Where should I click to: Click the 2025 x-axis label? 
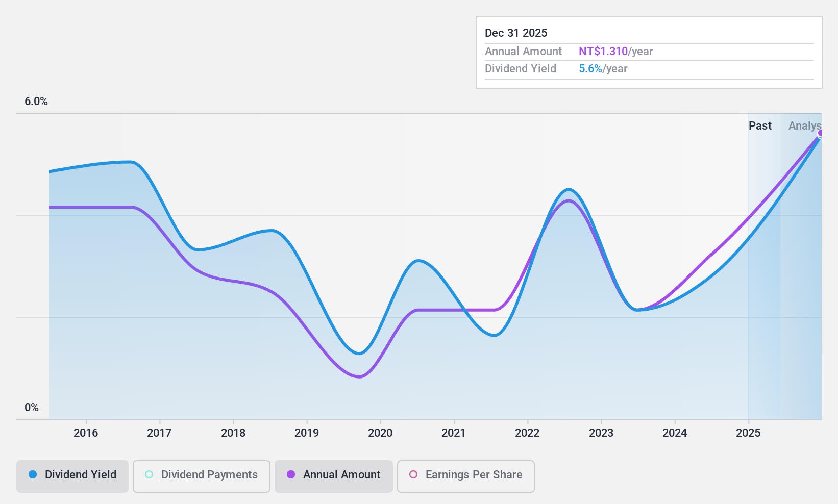tap(748, 433)
